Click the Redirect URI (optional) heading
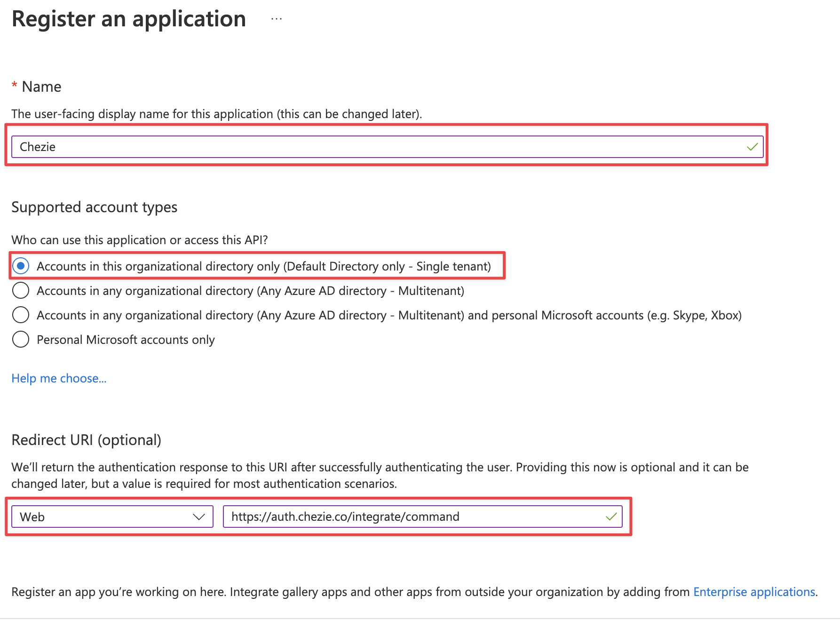Viewport: 840px width, 636px height. tap(87, 440)
